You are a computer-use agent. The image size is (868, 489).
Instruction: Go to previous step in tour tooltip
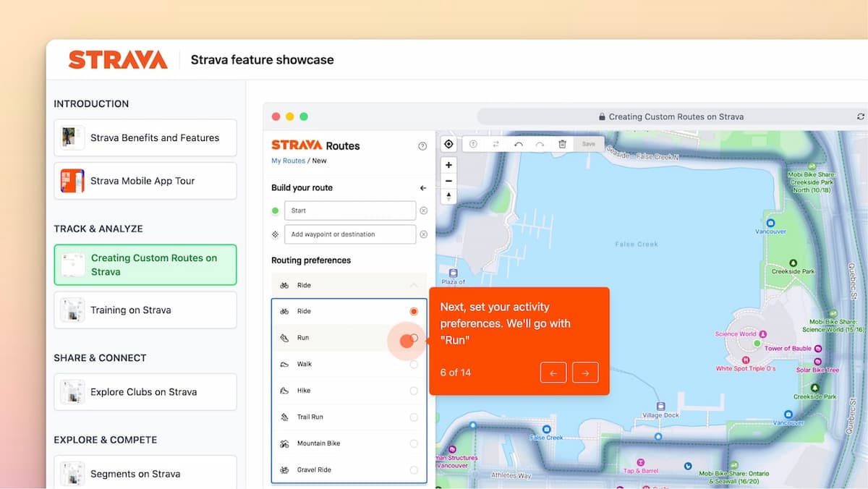[553, 373]
